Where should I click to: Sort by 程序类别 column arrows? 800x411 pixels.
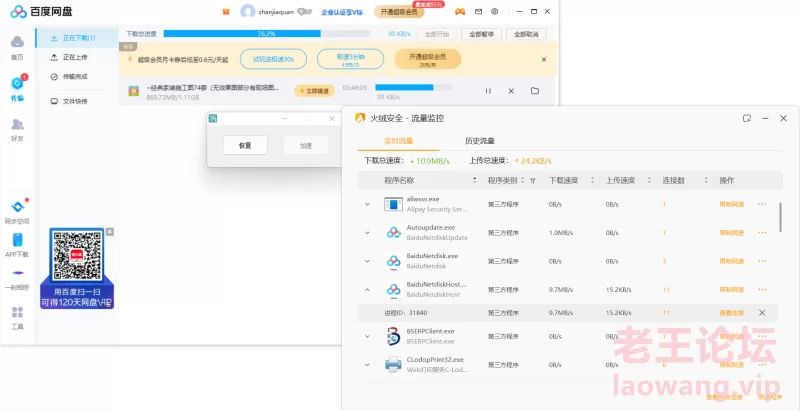pyautogui.click(x=522, y=181)
